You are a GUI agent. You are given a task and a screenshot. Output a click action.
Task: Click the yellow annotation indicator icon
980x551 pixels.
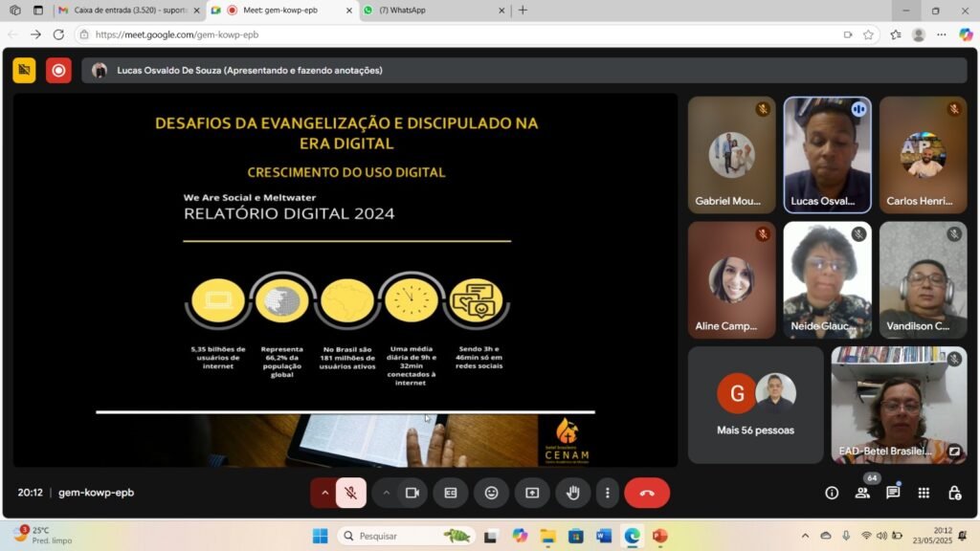pyautogui.click(x=24, y=71)
